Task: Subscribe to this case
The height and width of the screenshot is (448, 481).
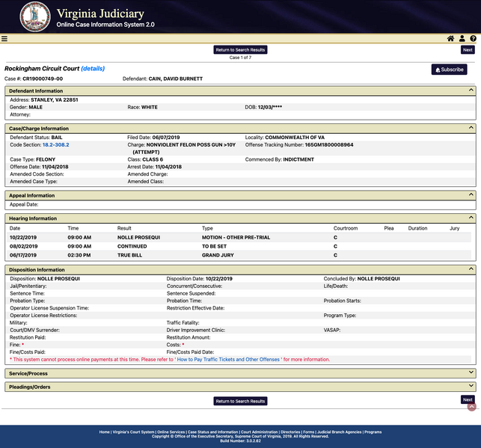Action: 449,70
